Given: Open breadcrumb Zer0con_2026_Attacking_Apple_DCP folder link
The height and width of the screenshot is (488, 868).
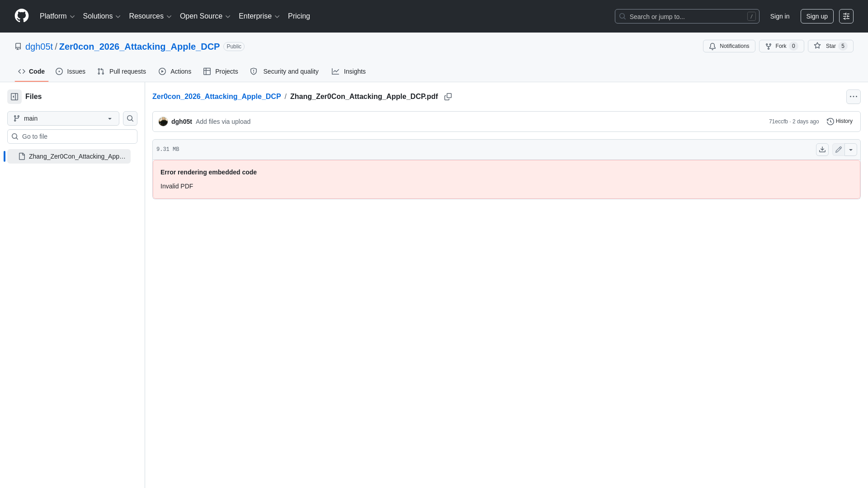Looking at the screenshot, I should (217, 97).
